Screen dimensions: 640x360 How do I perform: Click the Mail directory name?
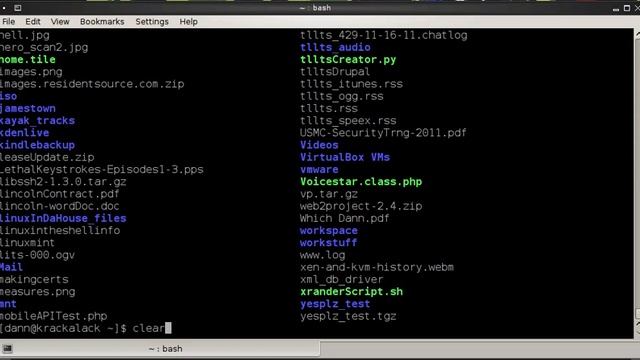click(x=11, y=267)
